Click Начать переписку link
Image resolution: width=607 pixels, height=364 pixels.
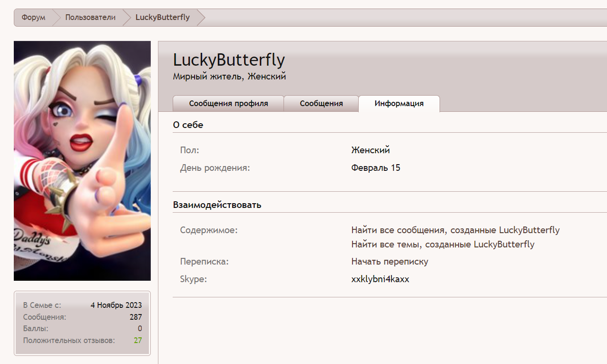coord(390,262)
